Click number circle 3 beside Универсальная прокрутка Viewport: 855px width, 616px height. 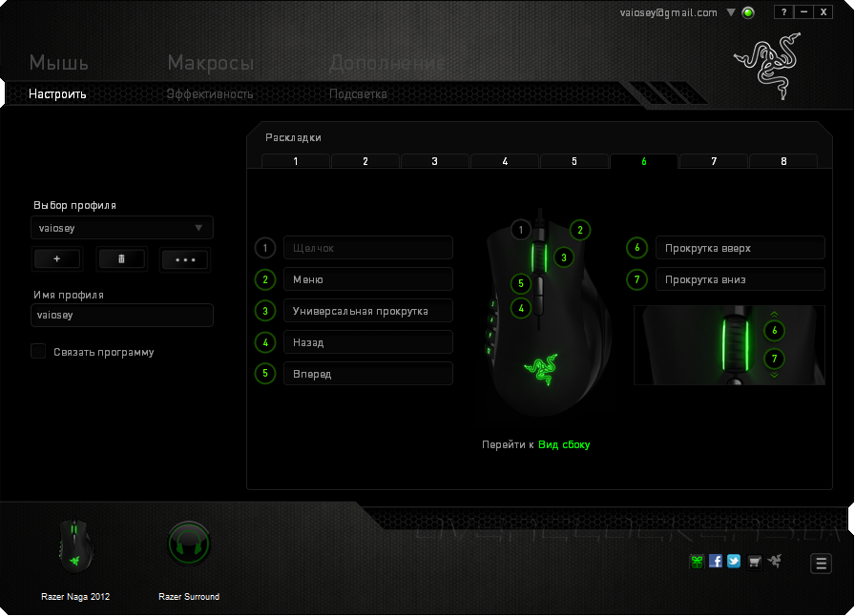(265, 311)
